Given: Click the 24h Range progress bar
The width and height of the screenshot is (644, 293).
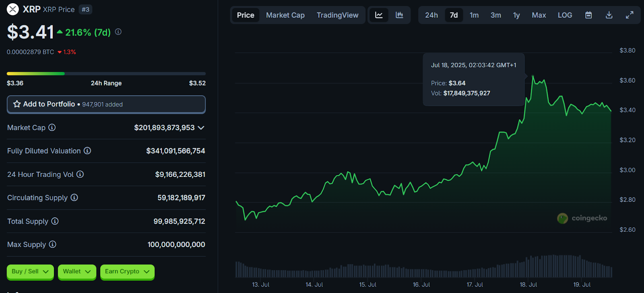Looking at the screenshot, I should (x=106, y=74).
